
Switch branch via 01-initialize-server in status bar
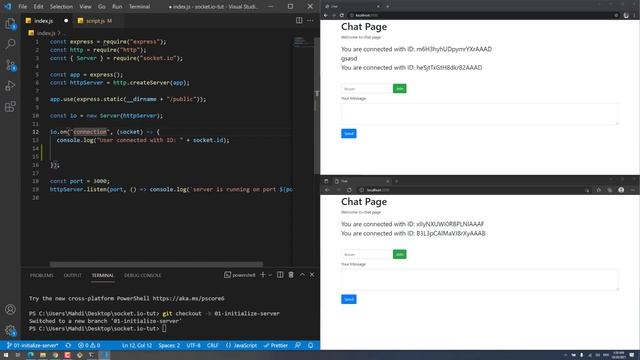(33, 345)
